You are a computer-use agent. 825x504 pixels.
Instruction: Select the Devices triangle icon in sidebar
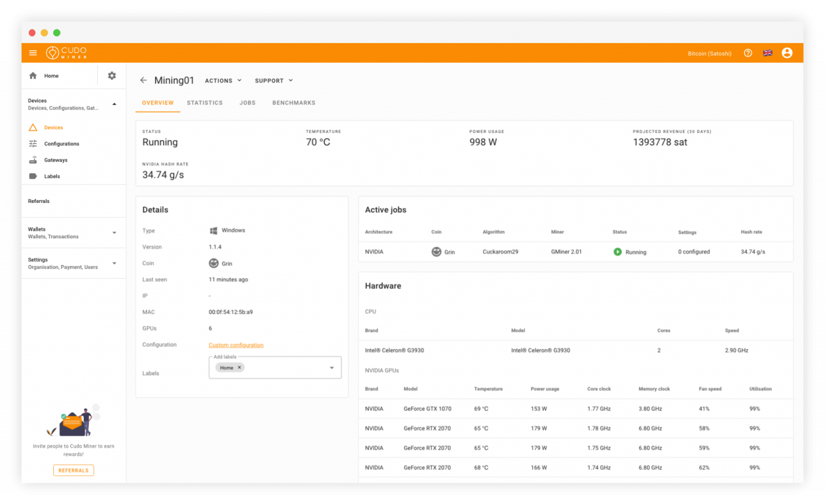click(33, 127)
